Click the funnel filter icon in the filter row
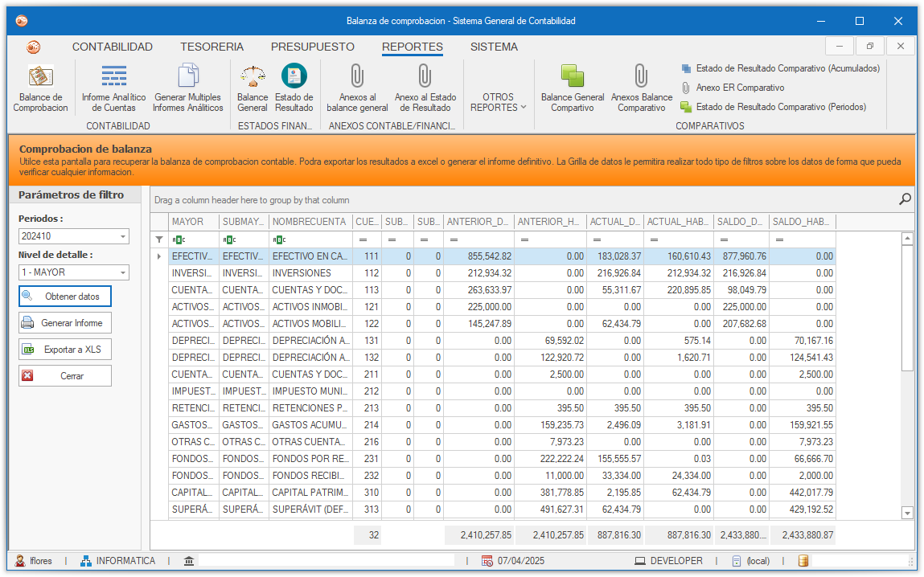Image resolution: width=924 pixels, height=577 pixels. (x=159, y=239)
